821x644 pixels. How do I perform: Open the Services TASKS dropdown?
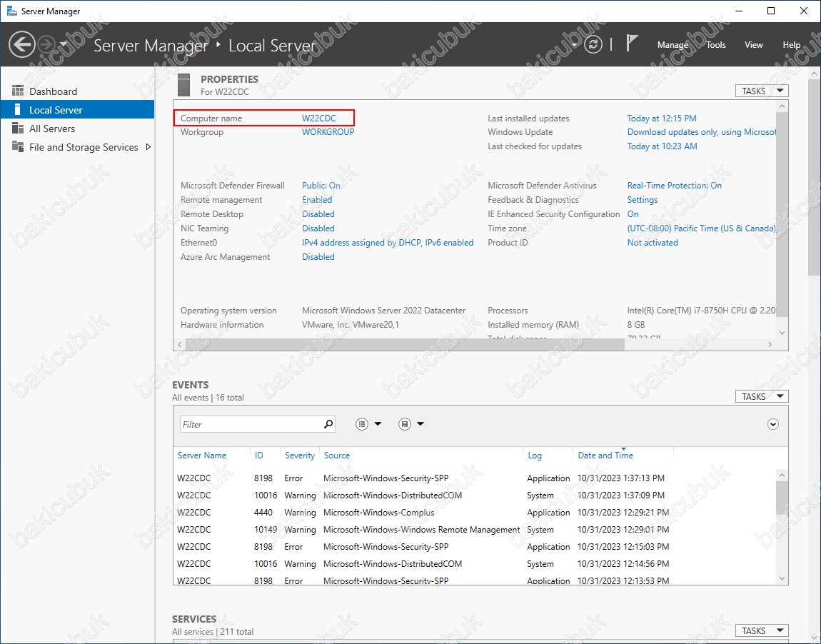762,631
